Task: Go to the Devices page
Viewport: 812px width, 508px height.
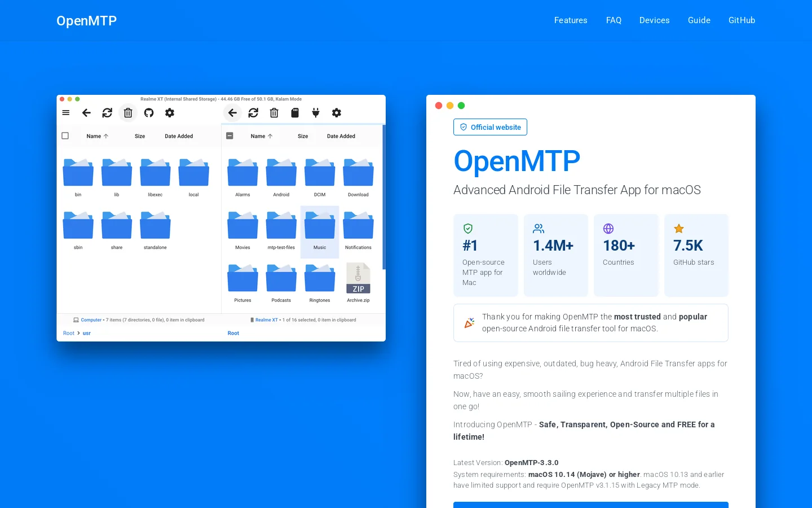Action: (x=655, y=20)
